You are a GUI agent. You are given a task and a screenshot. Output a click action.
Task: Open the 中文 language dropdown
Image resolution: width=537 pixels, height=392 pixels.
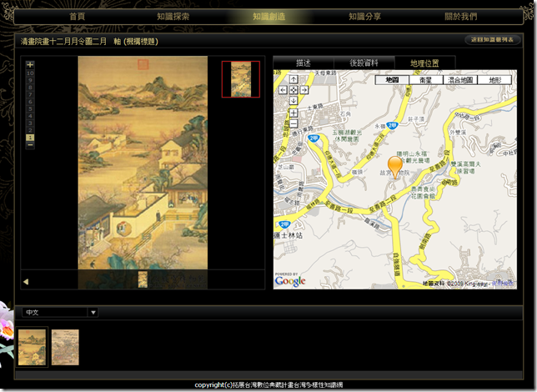click(x=60, y=312)
